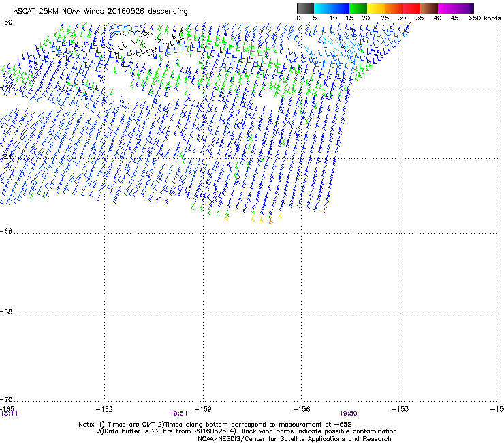Click the brown 35-40 knots color segment
This screenshot has height=443, width=504.
tap(429, 8)
